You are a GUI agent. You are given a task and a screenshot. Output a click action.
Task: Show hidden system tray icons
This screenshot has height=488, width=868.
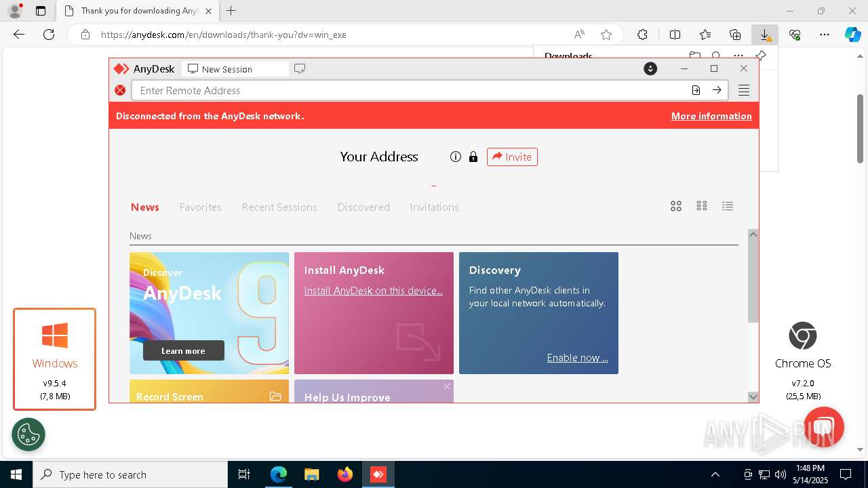coord(715,474)
